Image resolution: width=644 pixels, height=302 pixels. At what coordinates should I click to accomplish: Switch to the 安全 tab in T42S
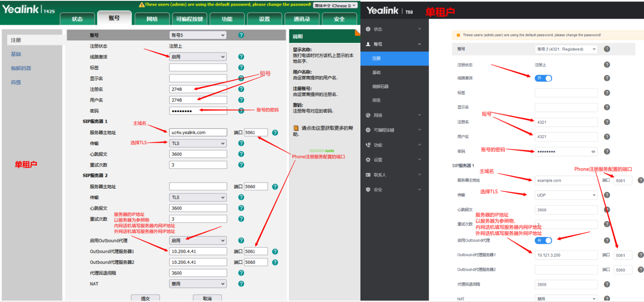point(339,19)
